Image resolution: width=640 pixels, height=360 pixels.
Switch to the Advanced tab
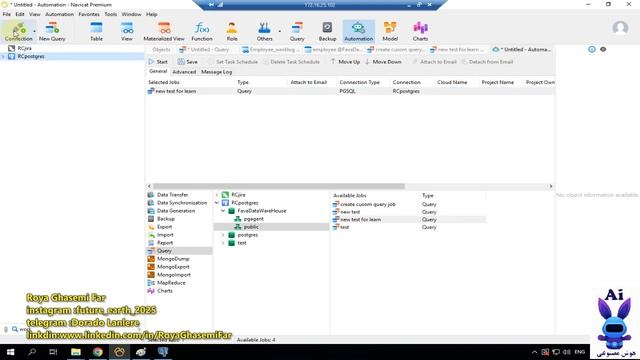[x=184, y=72]
